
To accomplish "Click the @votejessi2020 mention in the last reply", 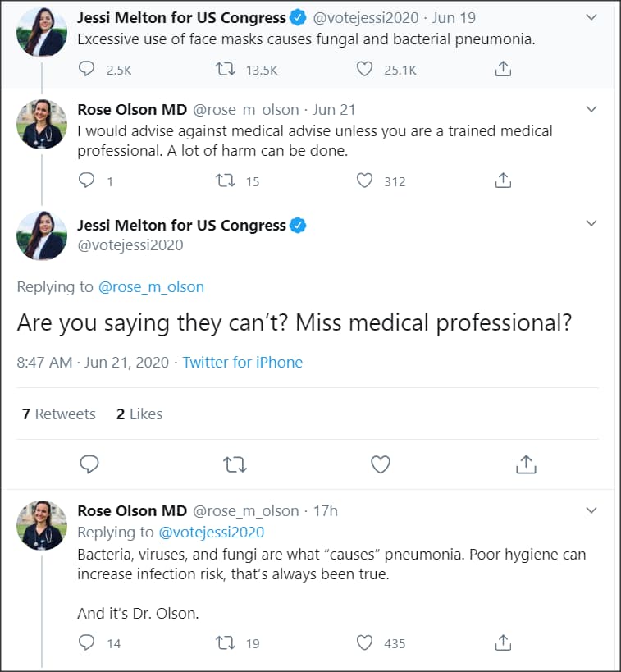I will tap(211, 533).
